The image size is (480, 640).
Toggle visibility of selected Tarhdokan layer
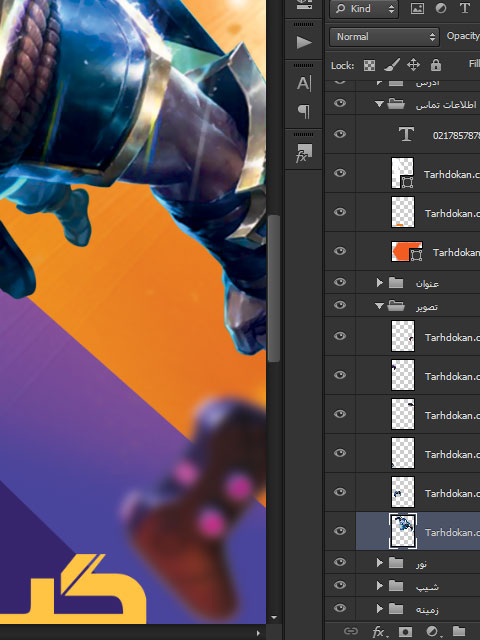tap(340, 531)
